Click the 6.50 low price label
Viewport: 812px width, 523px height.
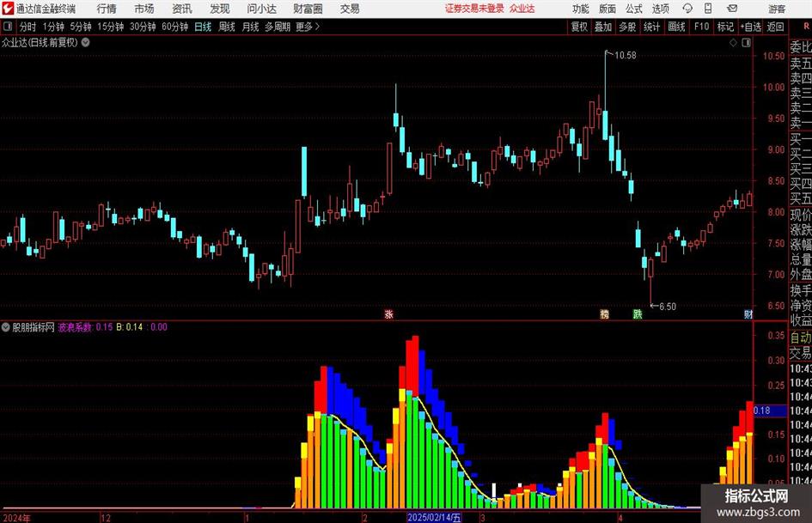click(x=668, y=306)
